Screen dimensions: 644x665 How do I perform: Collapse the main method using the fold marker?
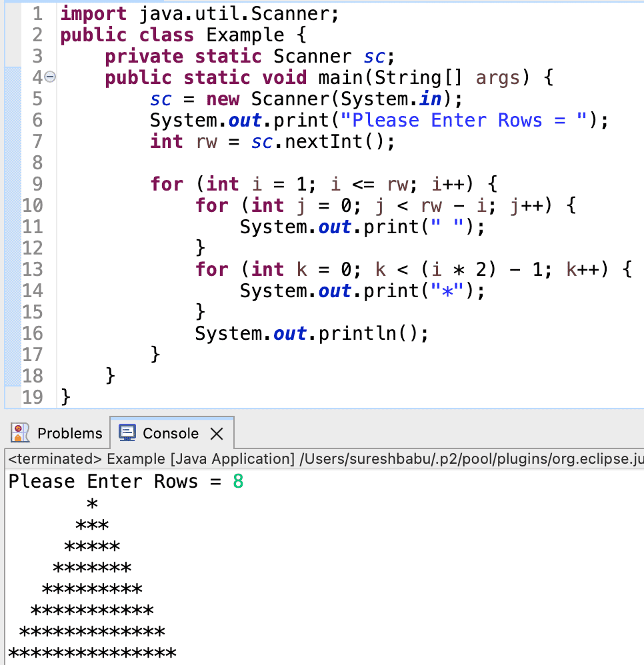pos(48,77)
